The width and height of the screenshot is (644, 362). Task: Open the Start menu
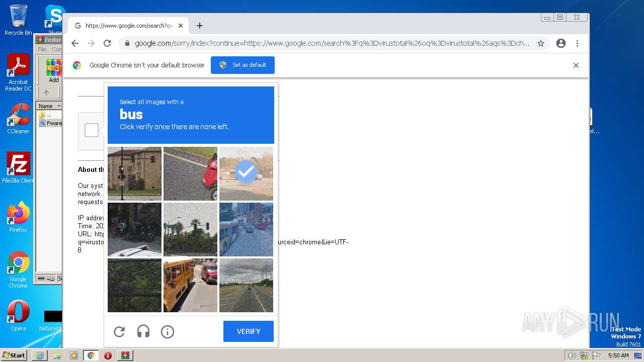pyautogui.click(x=14, y=355)
